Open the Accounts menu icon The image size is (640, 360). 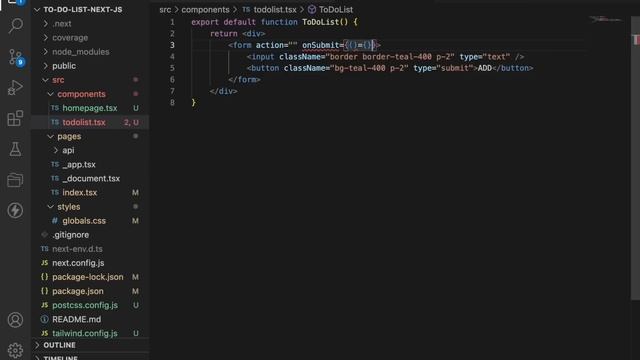pos(16,320)
